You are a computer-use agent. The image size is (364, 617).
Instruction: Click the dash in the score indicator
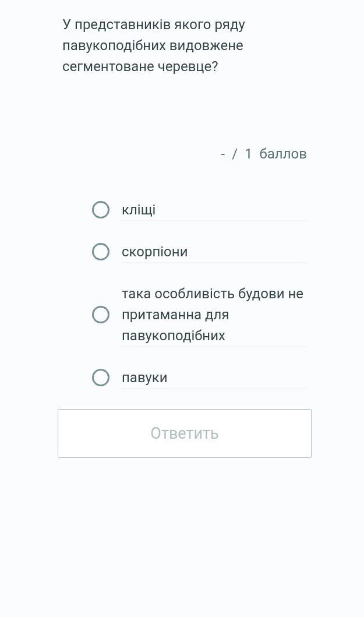coord(223,154)
